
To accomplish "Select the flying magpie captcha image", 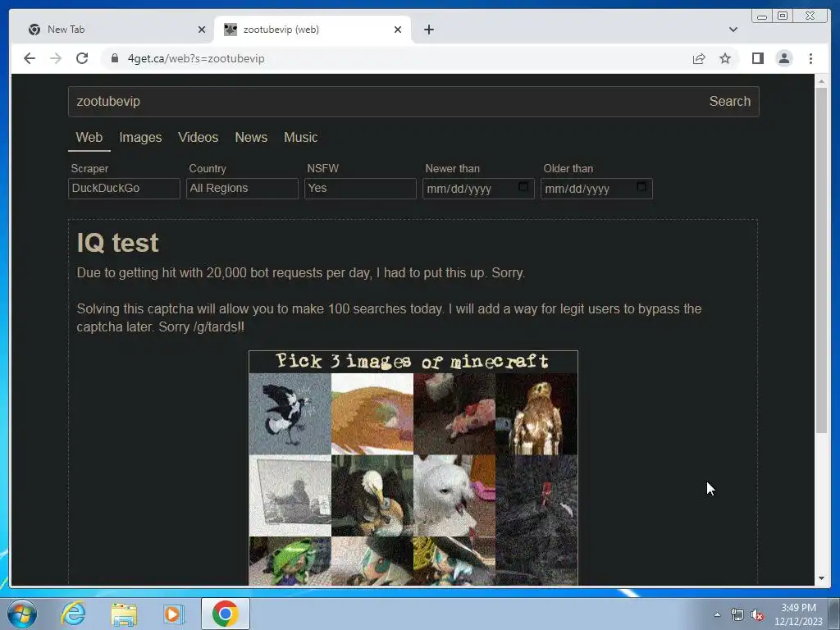I will tap(290, 413).
